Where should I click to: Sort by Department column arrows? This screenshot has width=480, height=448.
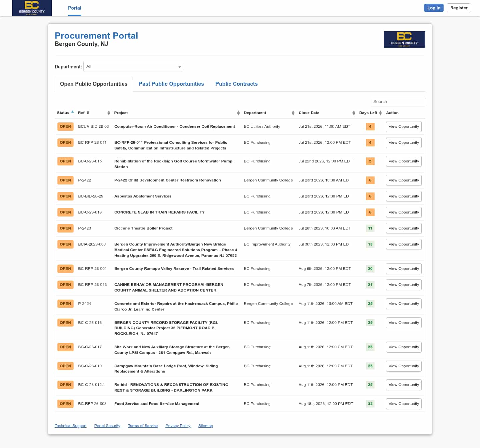tap(293, 113)
